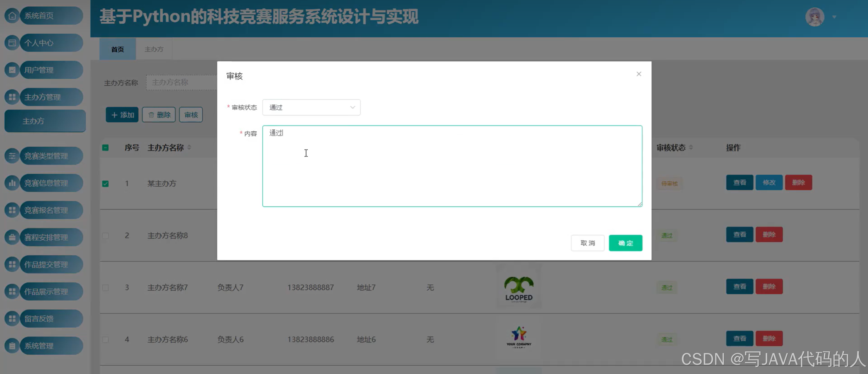Switch to the 首页 tab
The image size is (868, 374).
(x=117, y=49)
